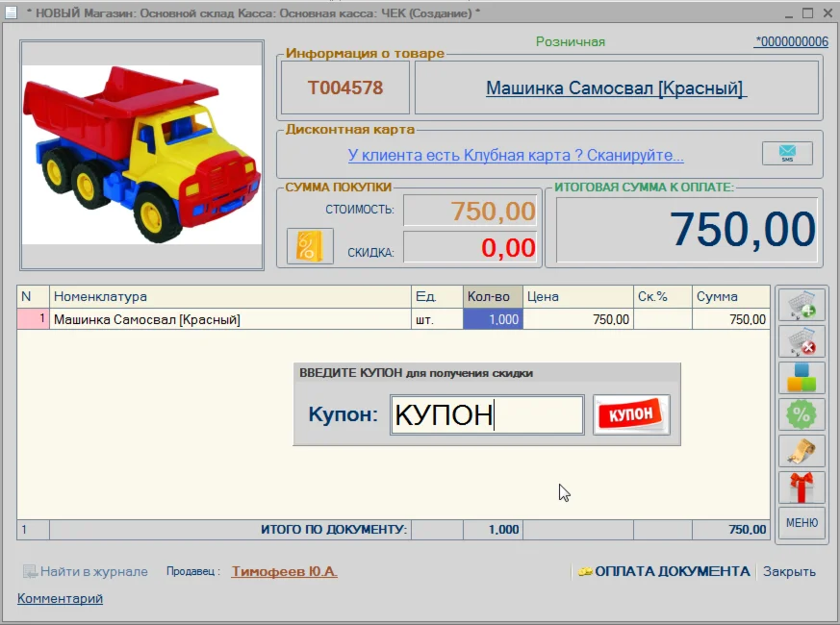Viewport: 840px width, 625px height.
Task: Open the Машинка Самосвал [Красный] product link
Action: pos(616,88)
